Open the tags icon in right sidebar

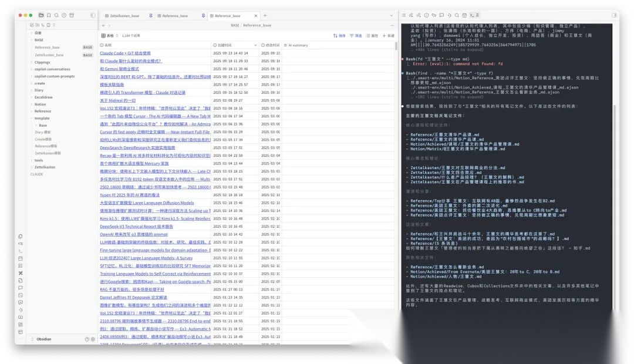[434, 15]
